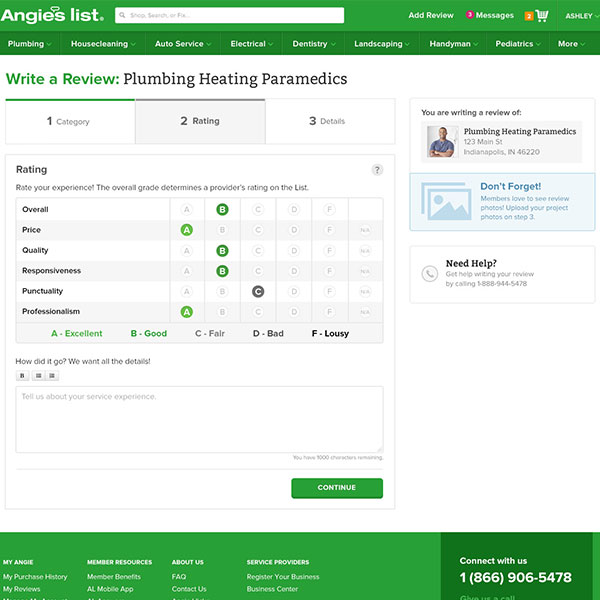Click the Plumbing Heating Paramedics provider photo
Viewport: 600px width, 600px height.
click(x=441, y=141)
